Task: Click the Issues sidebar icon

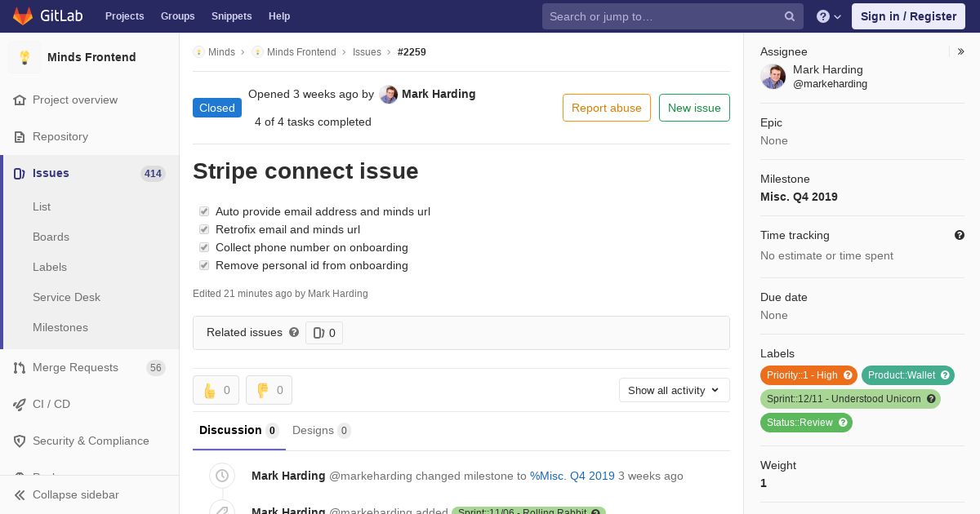Action: [x=20, y=173]
